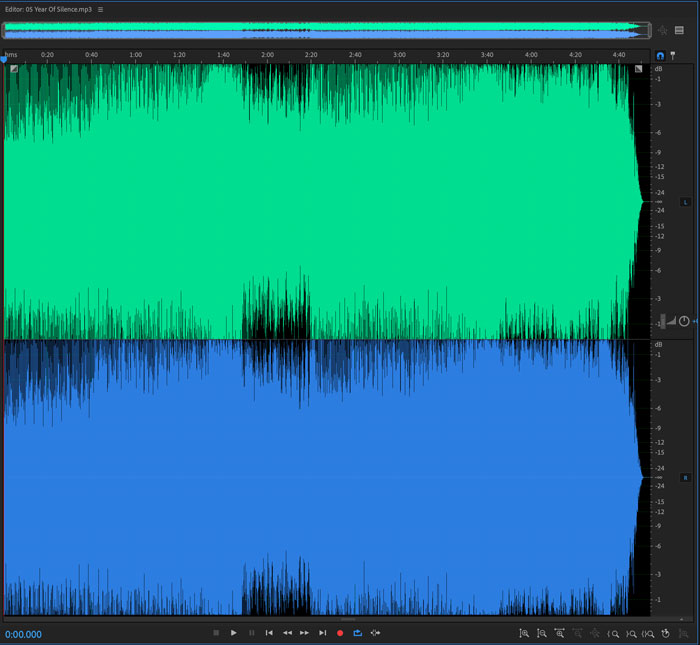Click the dB label of left channel scale
The width and height of the screenshot is (700, 645).
coord(658,69)
